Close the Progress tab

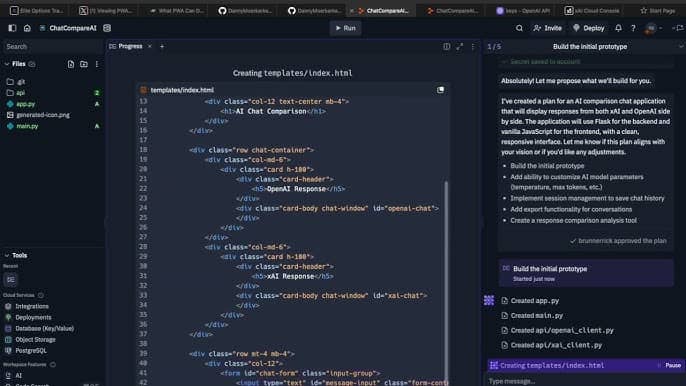[x=150, y=46]
